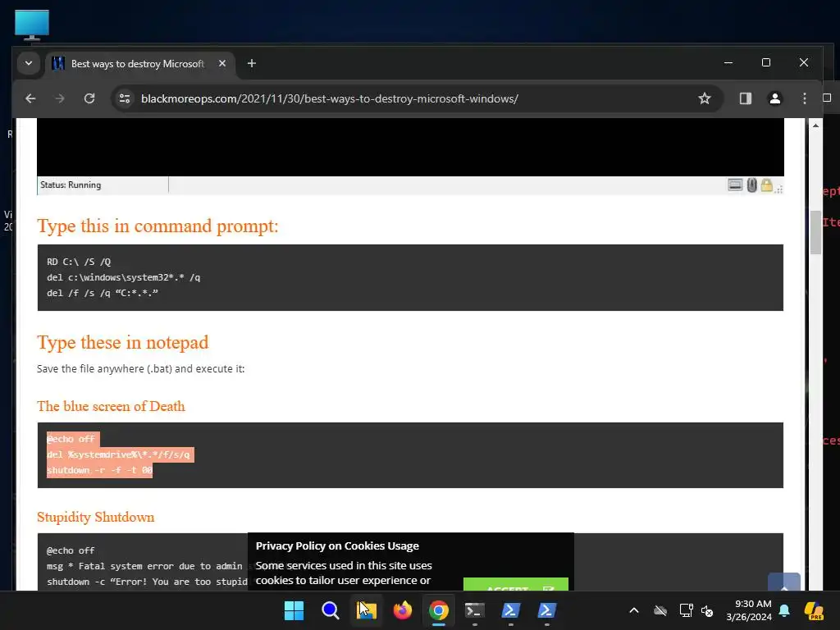Click the scroll-to-top button on page
Image resolution: width=840 pixels, height=630 pixels.
coord(783,582)
